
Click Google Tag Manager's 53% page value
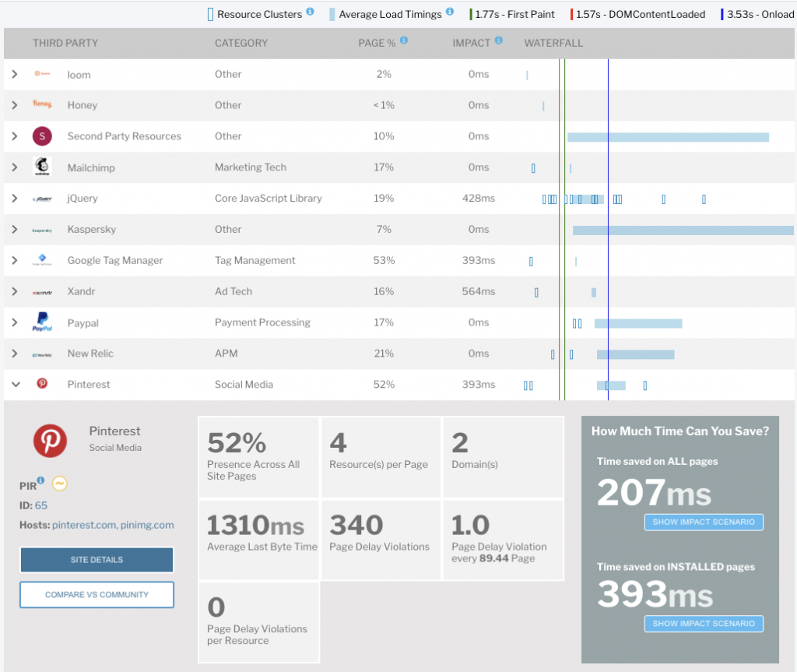click(384, 260)
